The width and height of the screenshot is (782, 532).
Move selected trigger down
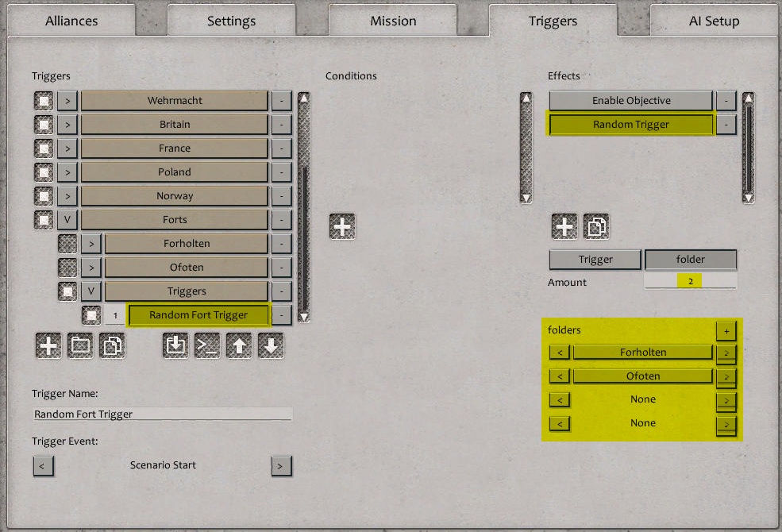[x=271, y=345]
